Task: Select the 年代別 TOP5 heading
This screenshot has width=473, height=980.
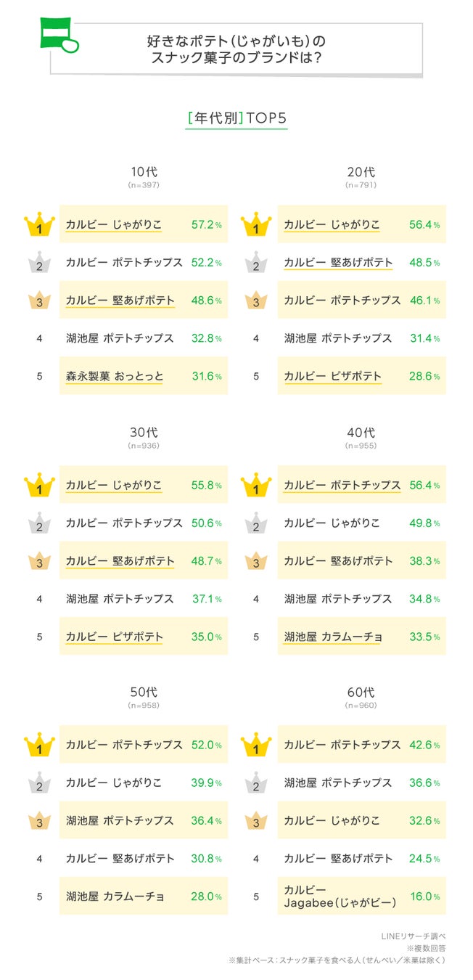Action: [x=236, y=118]
